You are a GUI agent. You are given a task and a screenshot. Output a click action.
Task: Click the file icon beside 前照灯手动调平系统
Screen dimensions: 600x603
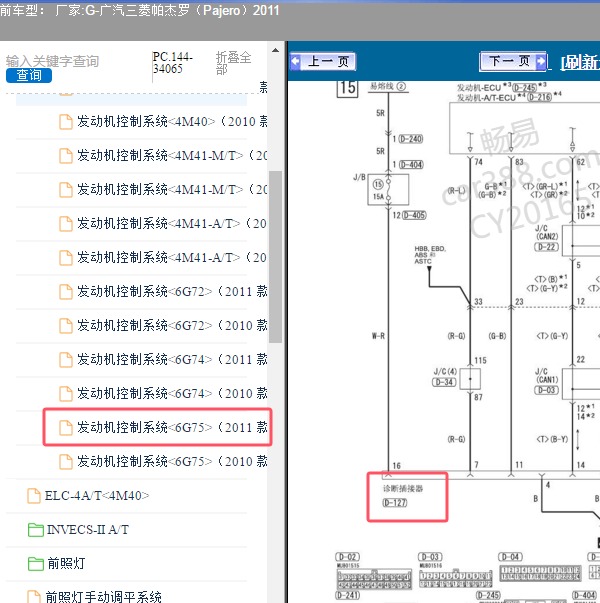click(x=34, y=597)
